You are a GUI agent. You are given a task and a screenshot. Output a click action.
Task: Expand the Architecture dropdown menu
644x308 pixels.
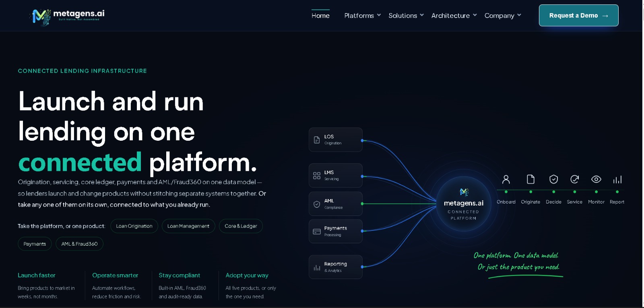point(454,16)
